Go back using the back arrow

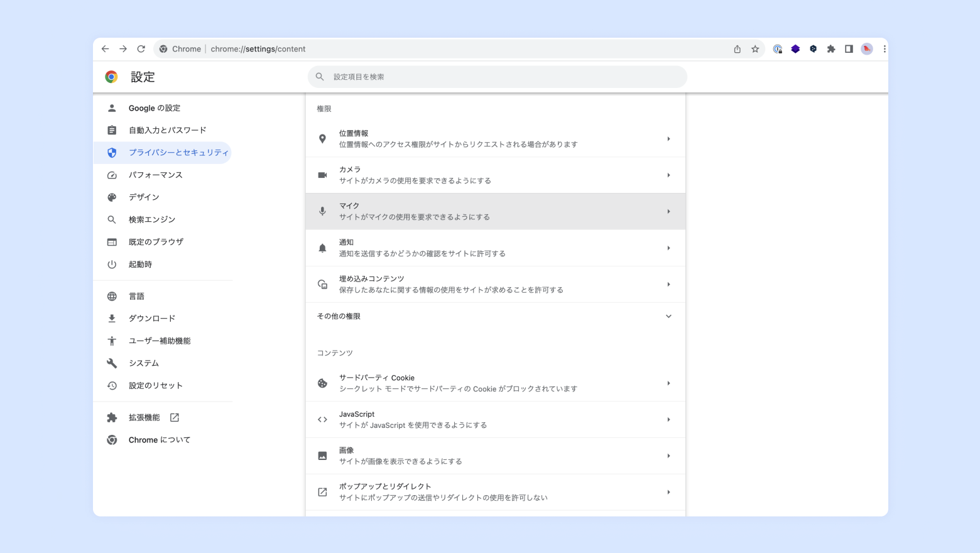click(x=106, y=49)
